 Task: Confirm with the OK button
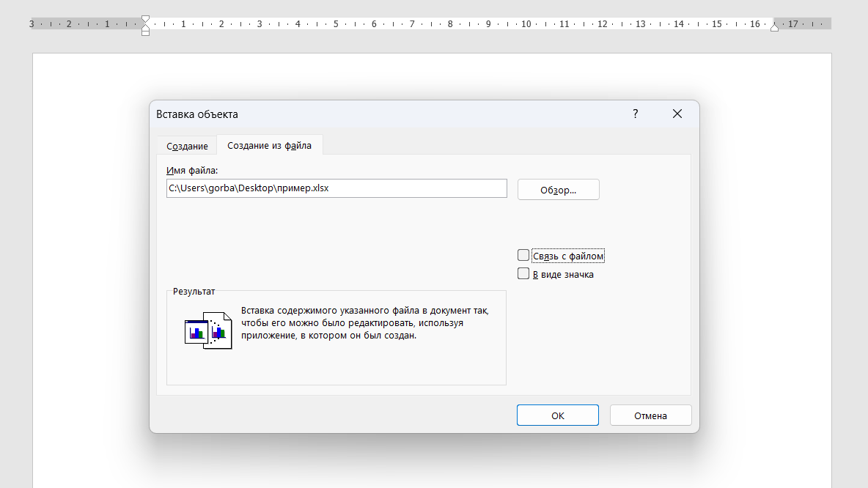[557, 415]
